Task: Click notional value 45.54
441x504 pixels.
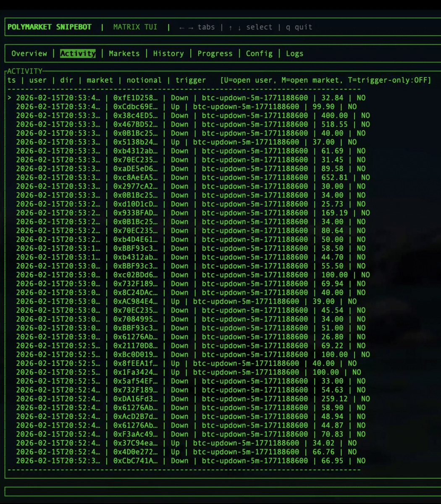Action: [x=332, y=310]
